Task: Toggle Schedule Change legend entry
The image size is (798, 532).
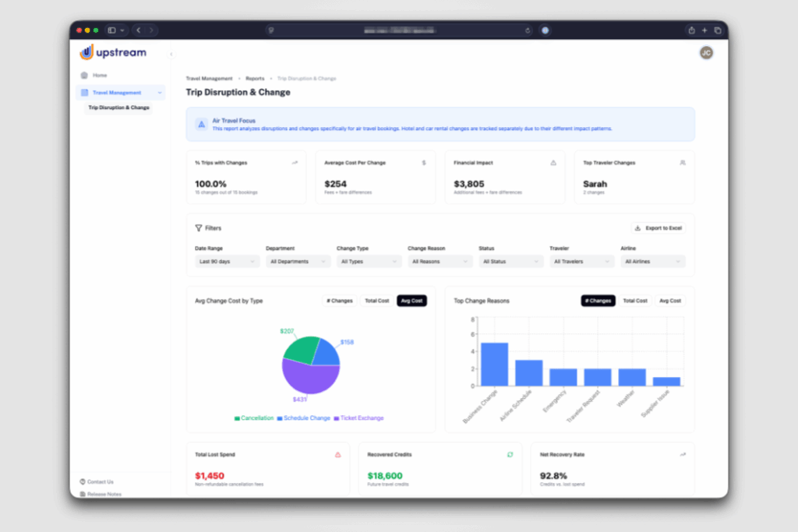Action: (303, 418)
